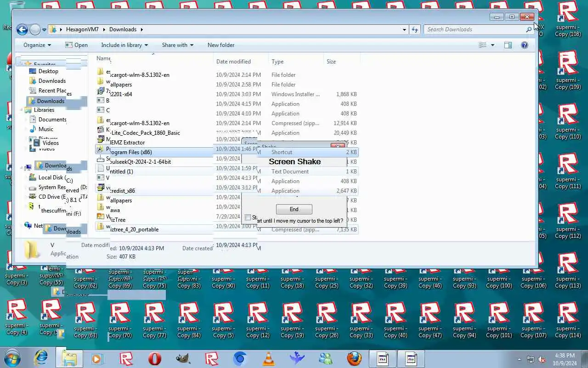The width and height of the screenshot is (588, 368).
Task: Open Windows Live Messenger from the taskbar
Action: click(x=326, y=358)
